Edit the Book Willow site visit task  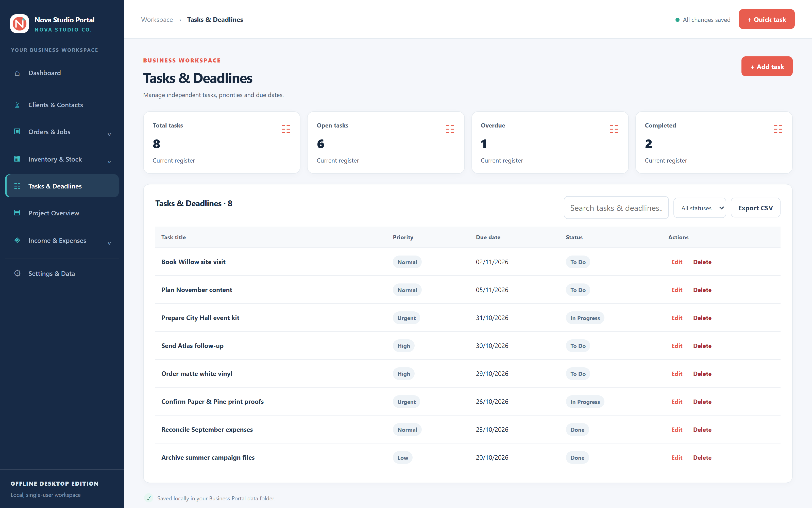(x=677, y=262)
